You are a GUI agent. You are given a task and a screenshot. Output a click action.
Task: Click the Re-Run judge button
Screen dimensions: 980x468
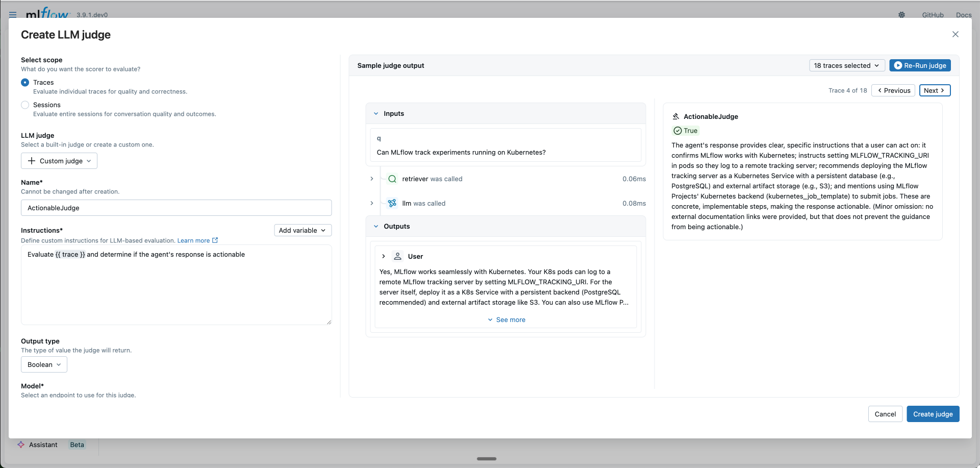920,66
